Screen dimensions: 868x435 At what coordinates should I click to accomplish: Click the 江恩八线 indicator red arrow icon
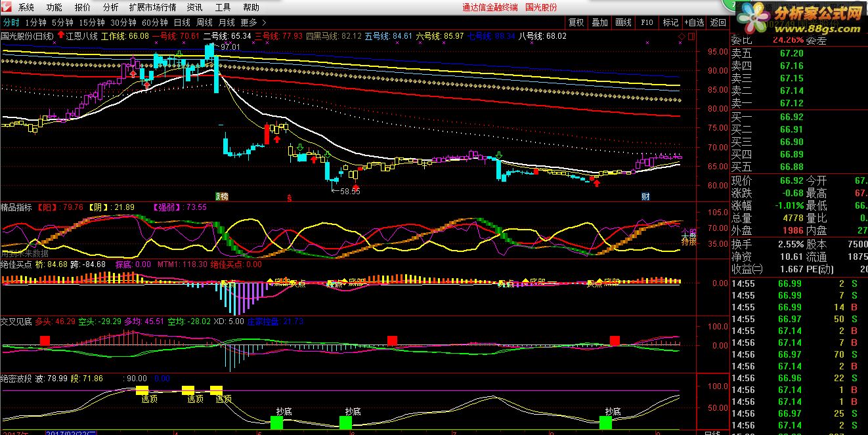(x=61, y=35)
